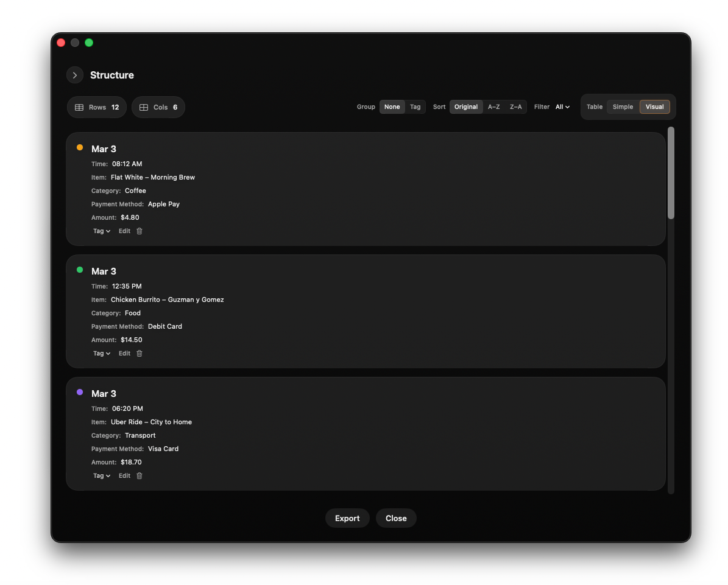Viewport: 728px width, 585px height.
Task: Click the red close window button
Action: [61, 43]
